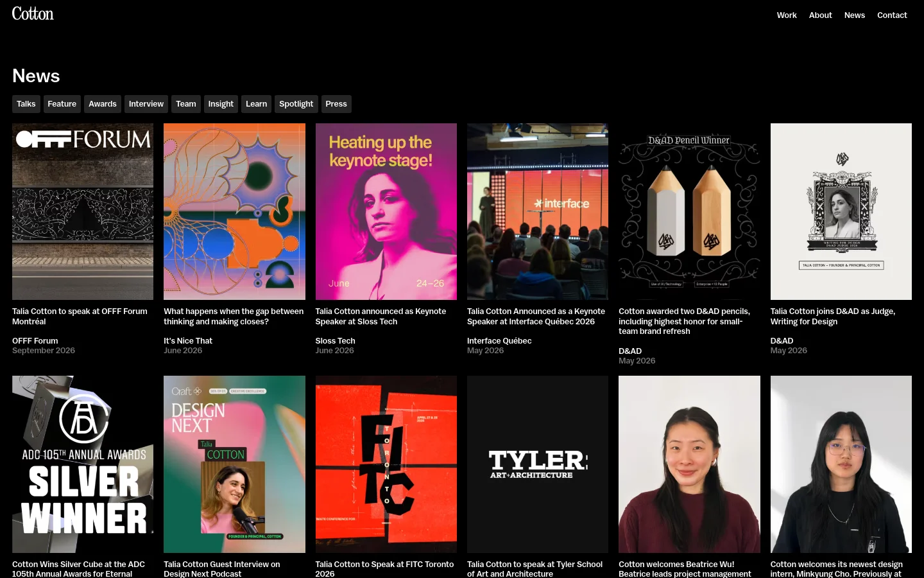This screenshot has height=578, width=924.
Task: Click the 'Sloss Tech' source label
Action: pos(336,341)
